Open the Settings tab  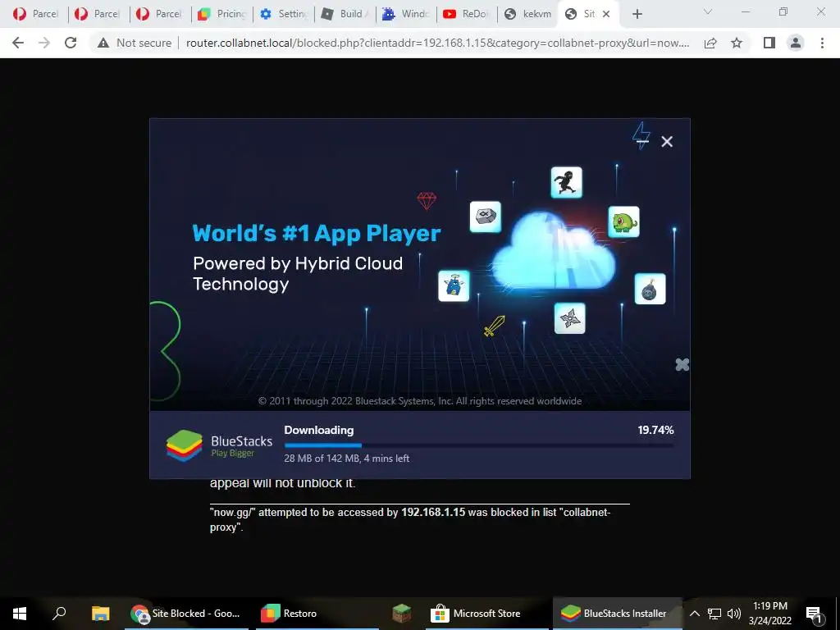click(x=284, y=14)
